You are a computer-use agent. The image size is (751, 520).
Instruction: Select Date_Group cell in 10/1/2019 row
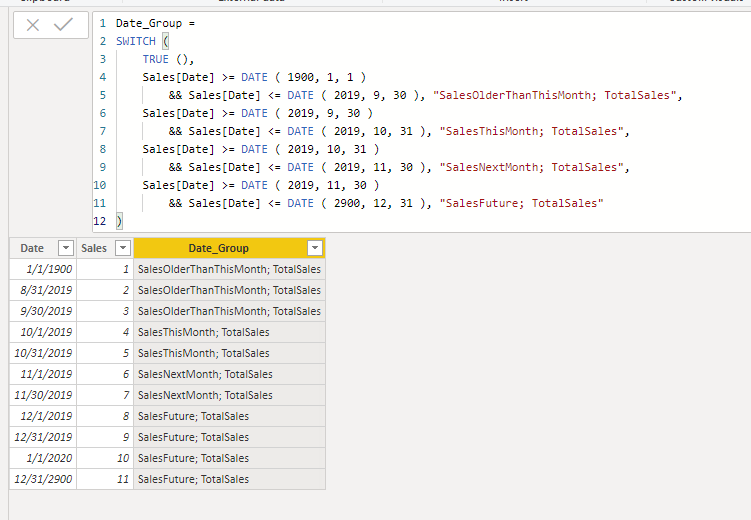pyautogui.click(x=229, y=332)
